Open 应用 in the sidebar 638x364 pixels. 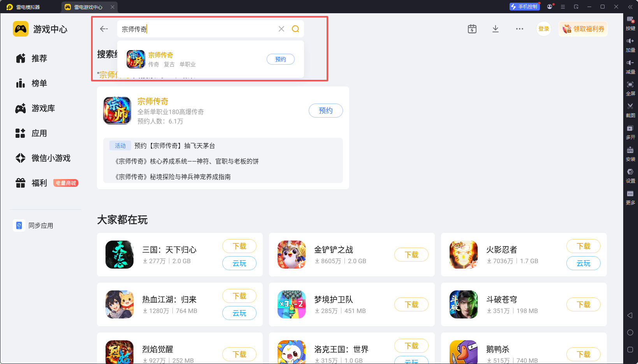click(x=32, y=133)
